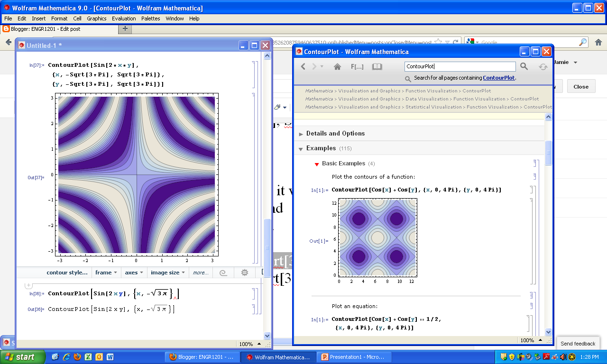The image size is (607, 364).
Task: Click the Mathematica icon in Untitled-1 title bar
Action: point(21,45)
